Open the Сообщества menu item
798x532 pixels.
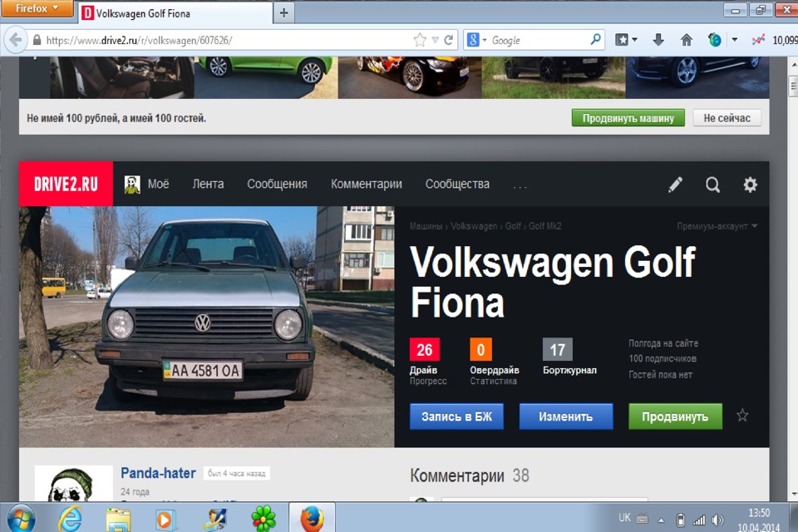click(457, 184)
